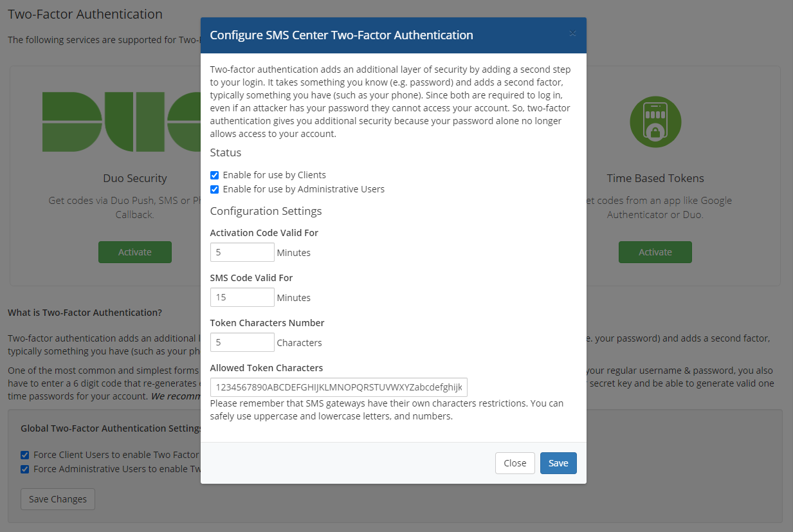Edit the Activation Code Valid For minutes
This screenshot has height=532, width=793.
242,252
